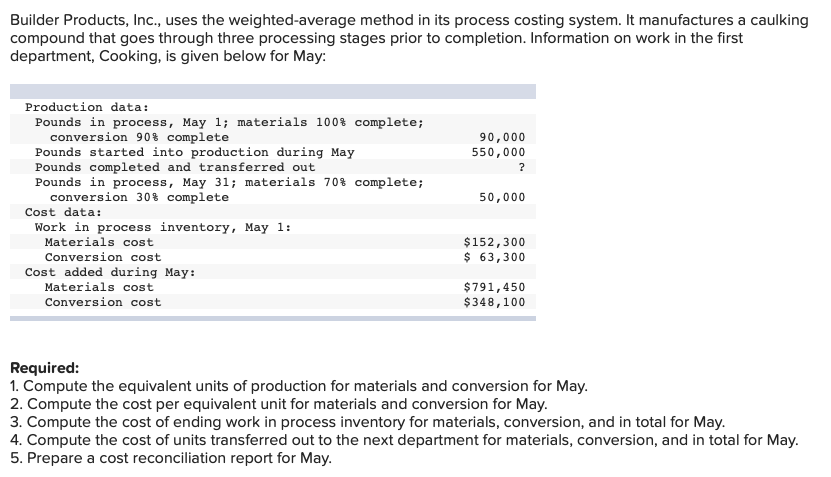Click requirement 2 about cost per equivalent unit
The image size is (831, 477).
tap(279, 404)
